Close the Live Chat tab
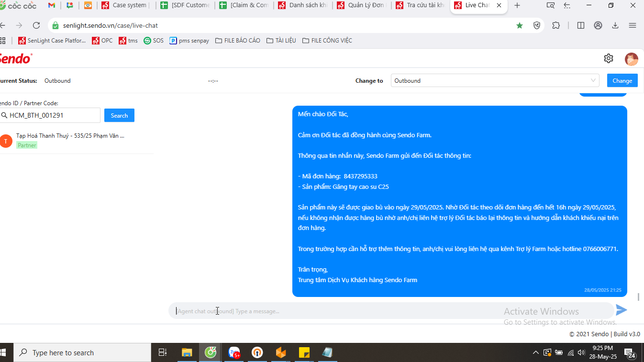Screen dimensions: 644x362 click(499, 5)
